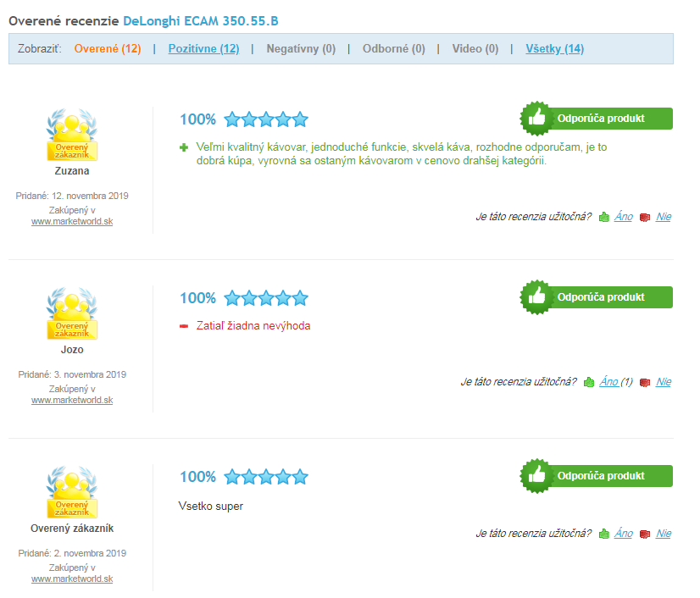Click Jozo's verified customer badge icon
The width and height of the screenshot is (700, 598).
point(72,313)
